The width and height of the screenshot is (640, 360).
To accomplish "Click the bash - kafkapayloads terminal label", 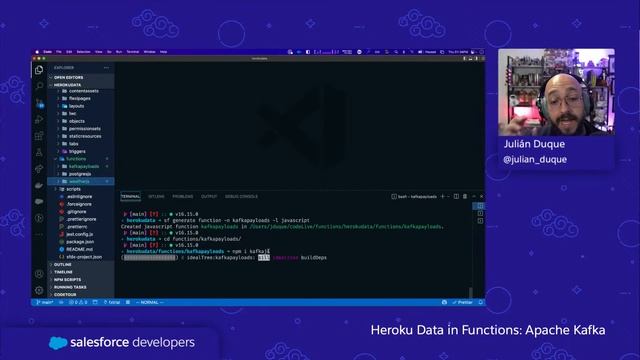I will [x=414, y=196].
